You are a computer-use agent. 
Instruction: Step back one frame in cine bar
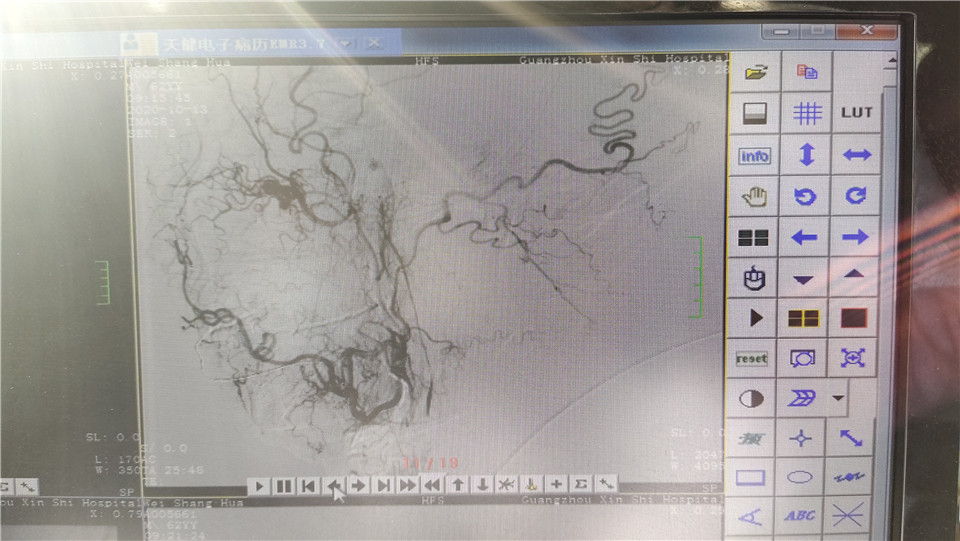point(334,487)
